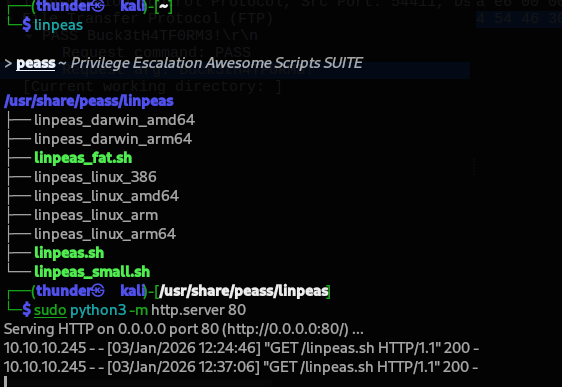
Task: Click the 12:37:06 GET linpeas.sh log line
Action: point(241,367)
